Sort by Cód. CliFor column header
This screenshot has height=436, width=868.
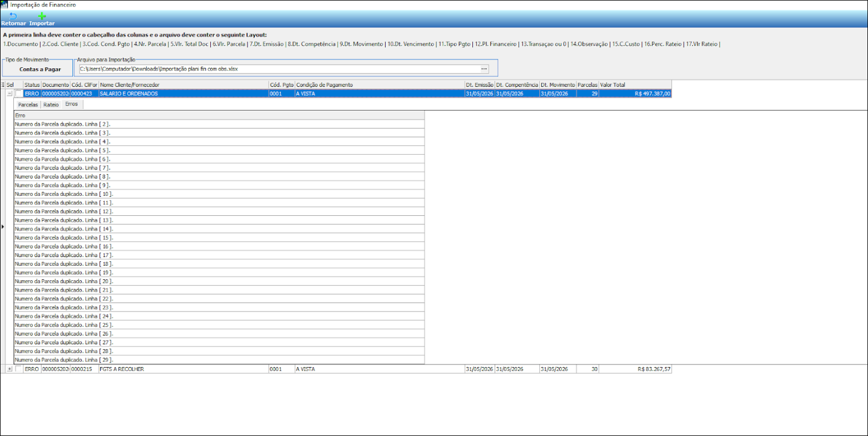(x=85, y=85)
